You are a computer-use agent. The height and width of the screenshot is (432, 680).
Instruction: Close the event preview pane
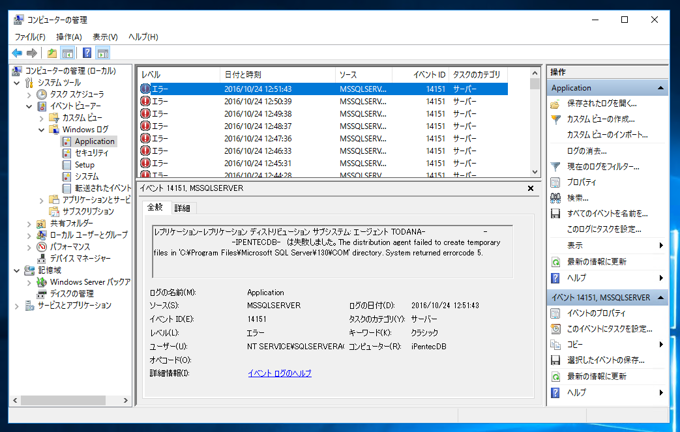pyautogui.click(x=530, y=188)
